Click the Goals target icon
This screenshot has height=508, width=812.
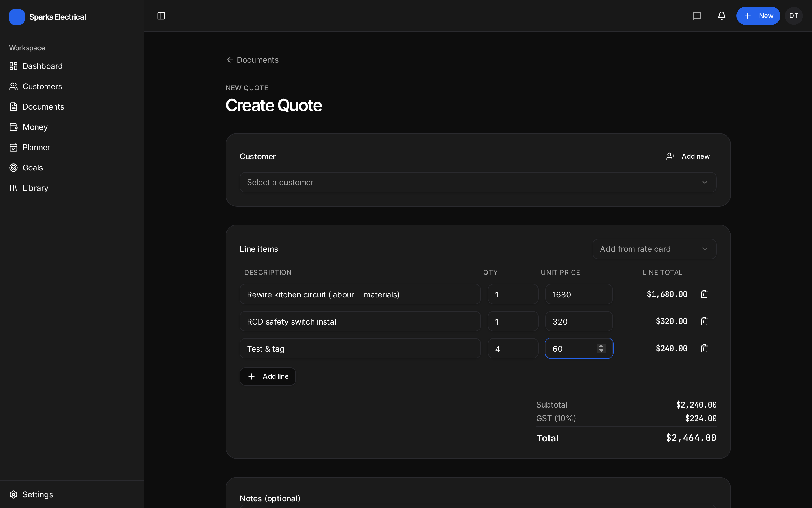14,168
